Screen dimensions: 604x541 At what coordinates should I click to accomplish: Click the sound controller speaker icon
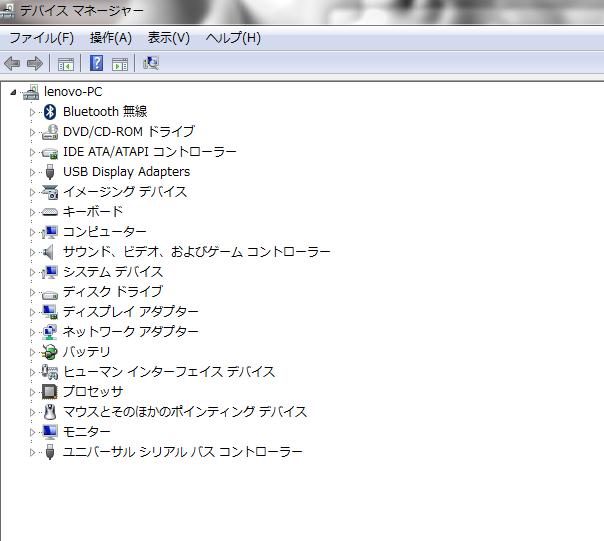pos(48,252)
